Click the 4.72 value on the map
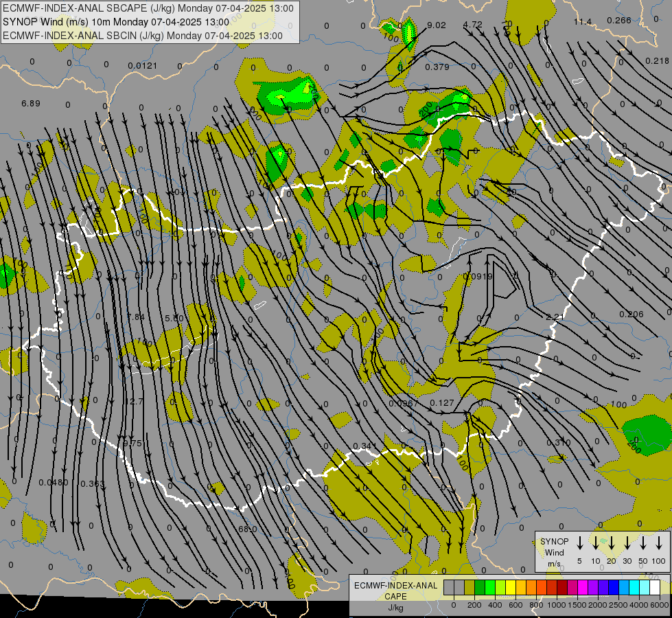This screenshot has width=672, height=618. point(473,25)
